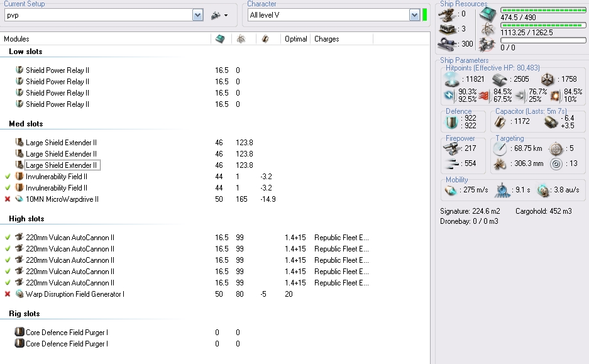Click the CPU usage bar 474.5 / 490
This screenshot has width=589, height=364.
(x=543, y=10)
